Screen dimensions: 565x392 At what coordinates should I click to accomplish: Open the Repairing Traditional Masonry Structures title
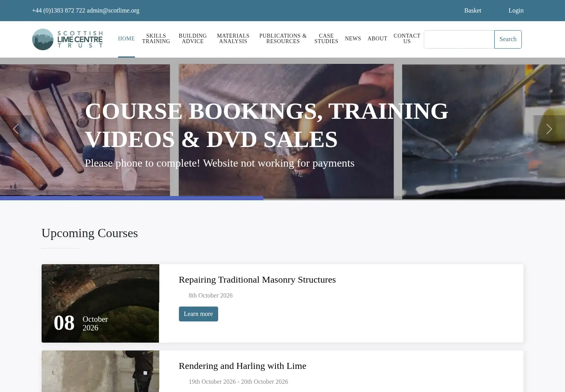pos(257,279)
